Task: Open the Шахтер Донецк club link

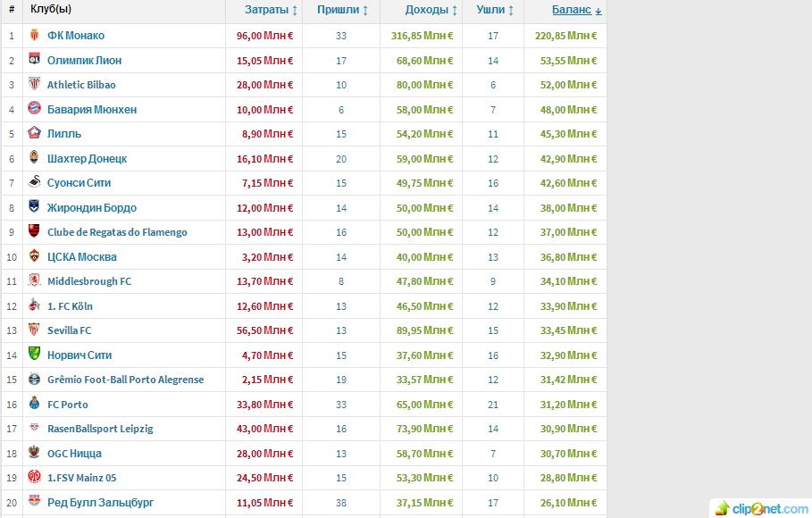Action: (87, 159)
